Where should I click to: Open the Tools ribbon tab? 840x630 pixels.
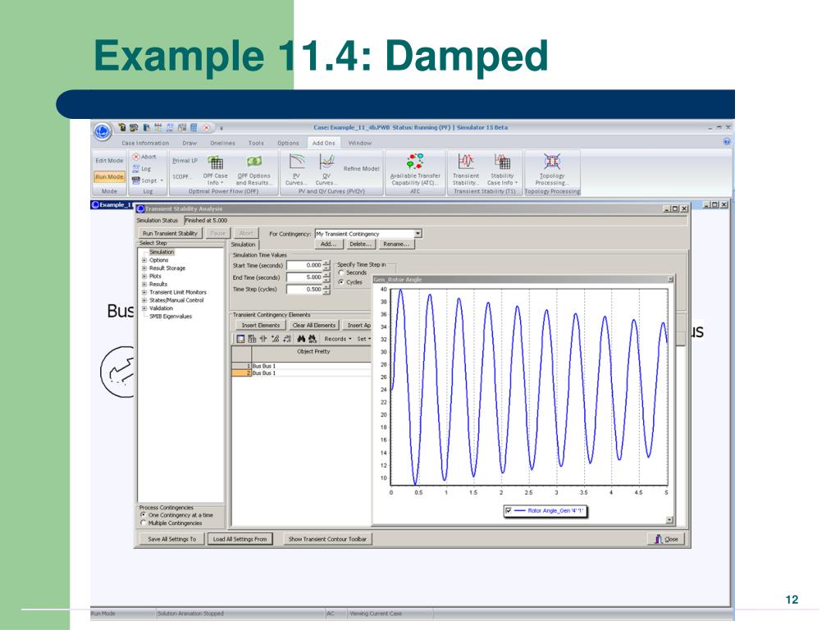[x=256, y=143]
